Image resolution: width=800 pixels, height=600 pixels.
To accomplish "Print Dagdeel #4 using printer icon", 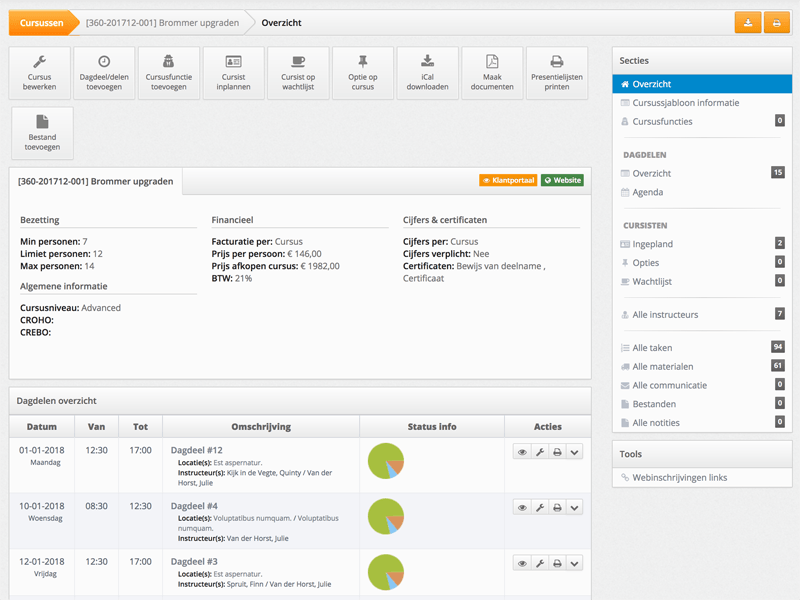I will (557, 508).
